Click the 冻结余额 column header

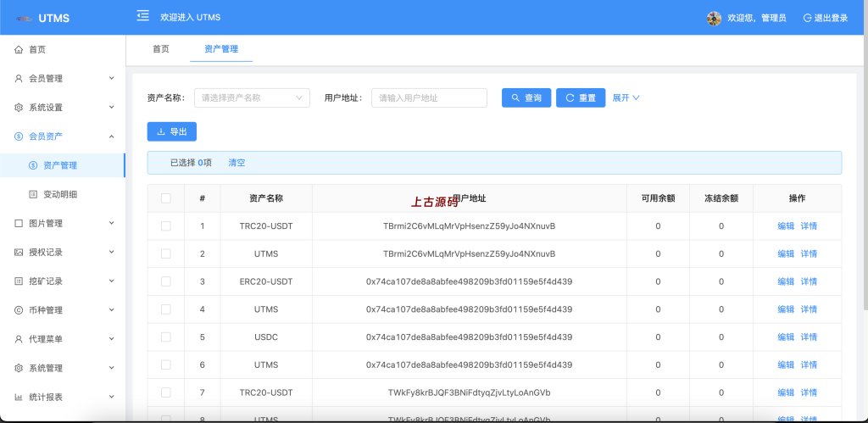[721, 198]
